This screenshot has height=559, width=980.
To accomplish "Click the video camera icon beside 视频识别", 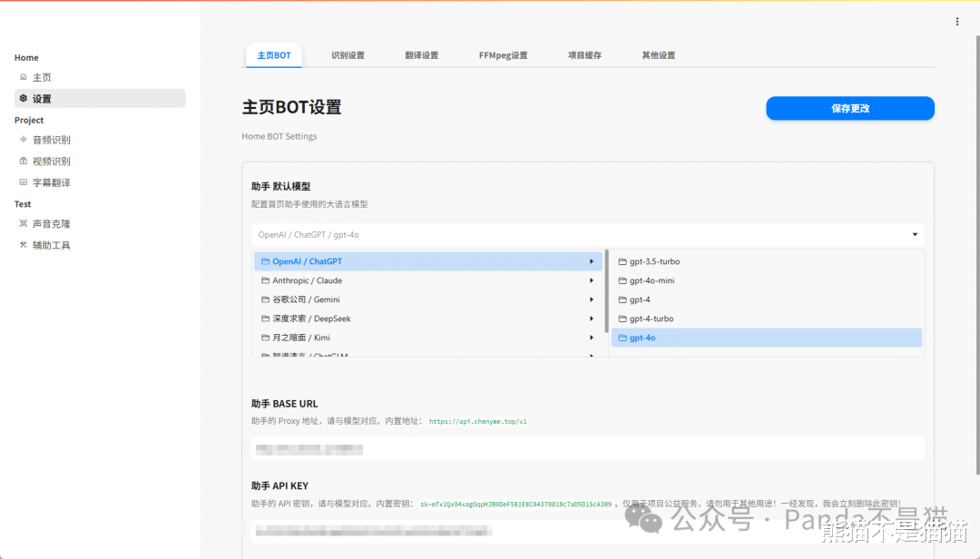I will point(23,161).
